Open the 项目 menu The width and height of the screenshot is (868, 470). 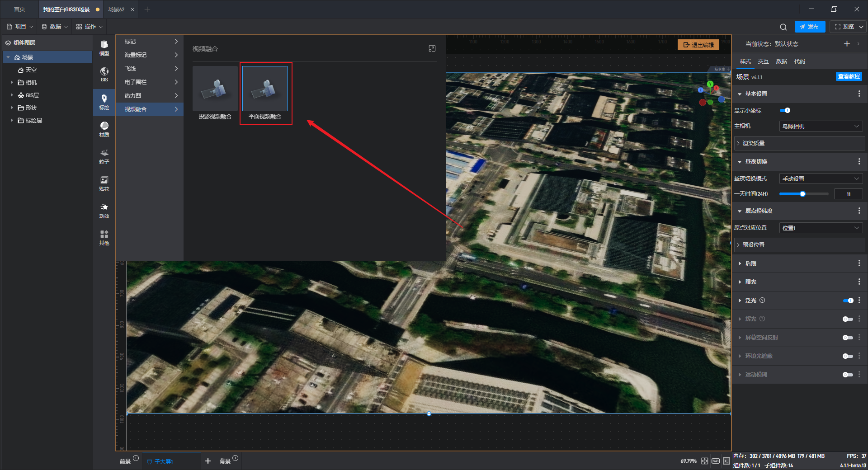click(x=20, y=27)
